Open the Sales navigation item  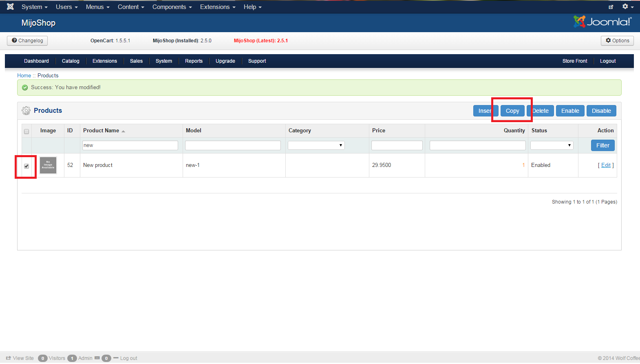click(136, 61)
